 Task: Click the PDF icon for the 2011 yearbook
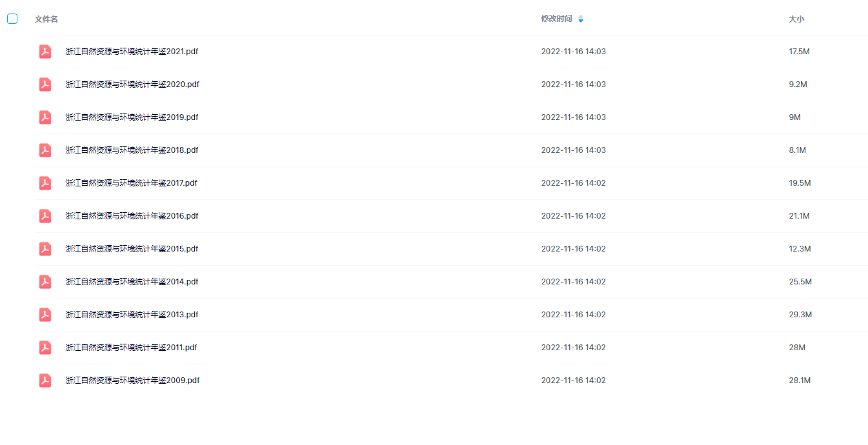pyautogui.click(x=45, y=348)
